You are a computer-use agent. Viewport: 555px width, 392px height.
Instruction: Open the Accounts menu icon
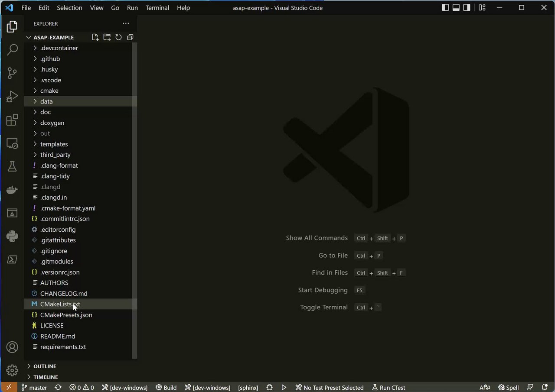point(12,347)
